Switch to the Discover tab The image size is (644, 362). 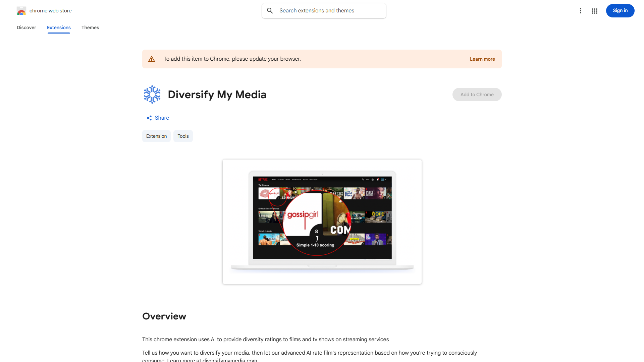tap(26, 27)
